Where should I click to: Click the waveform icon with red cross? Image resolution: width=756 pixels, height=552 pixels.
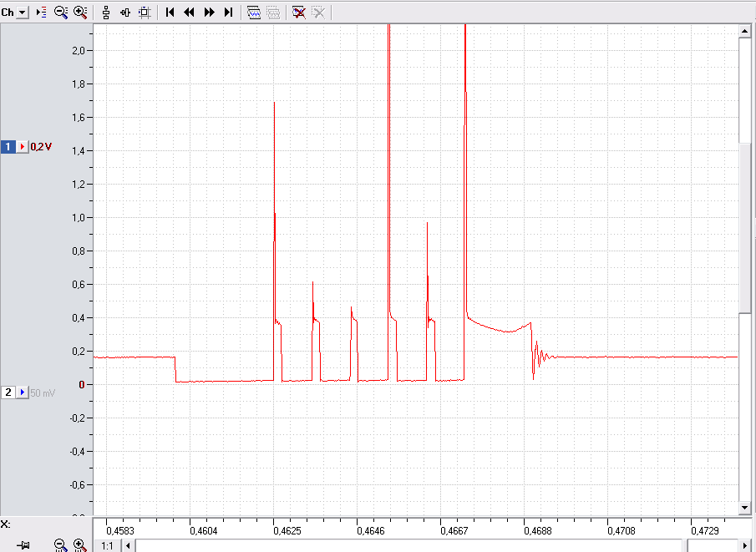[x=299, y=13]
